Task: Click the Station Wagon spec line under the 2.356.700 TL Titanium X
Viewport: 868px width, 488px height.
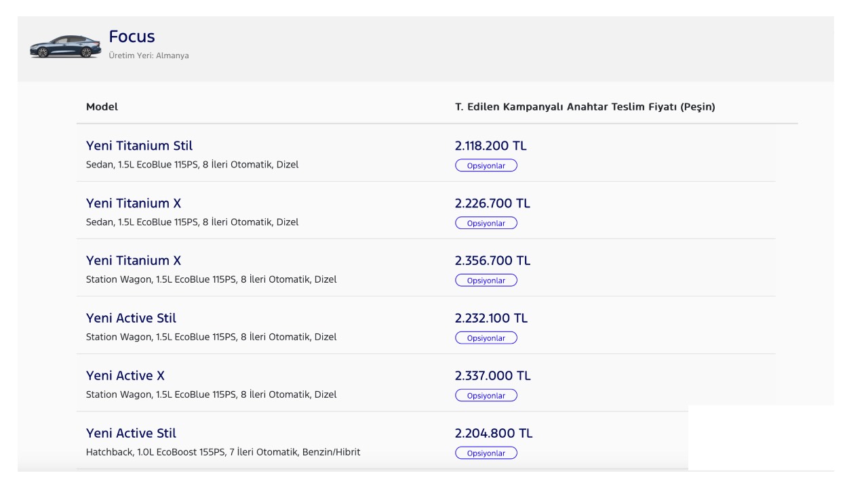Action: click(211, 280)
